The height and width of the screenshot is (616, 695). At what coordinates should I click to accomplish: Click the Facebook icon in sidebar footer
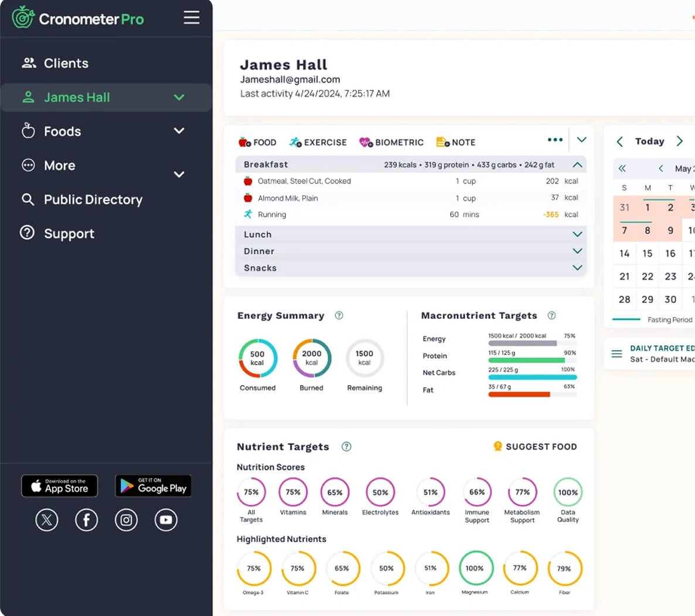click(86, 520)
